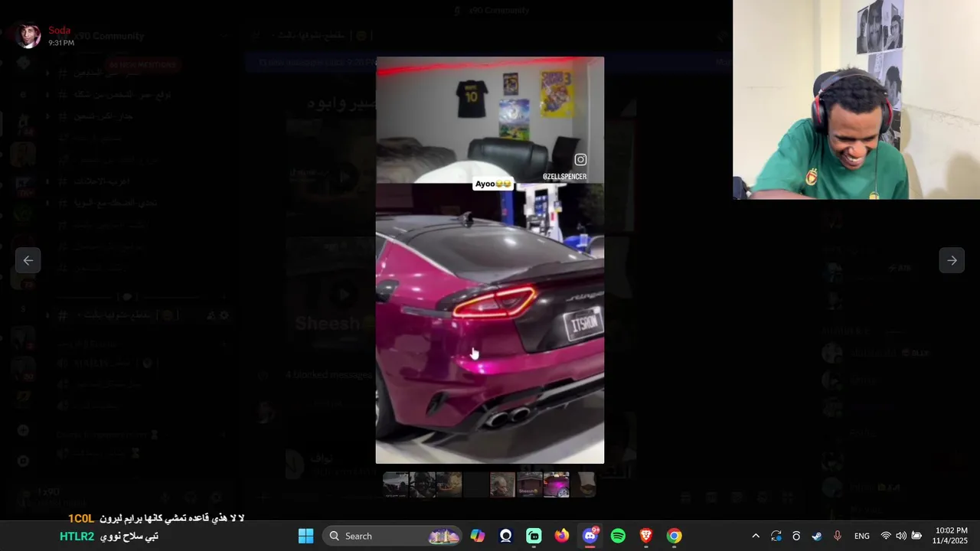Viewport: 980px width, 551px height.
Task: Check battery status in the tray
Action: click(916, 536)
